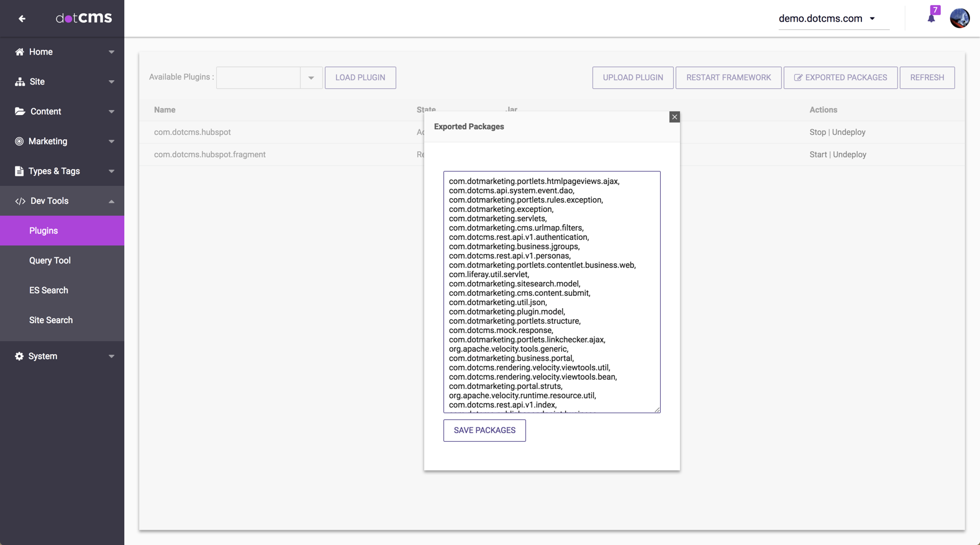The height and width of the screenshot is (545, 980).
Task: Click the Marketing target icon
Action: pyautogui.click(x=19, y=141)
